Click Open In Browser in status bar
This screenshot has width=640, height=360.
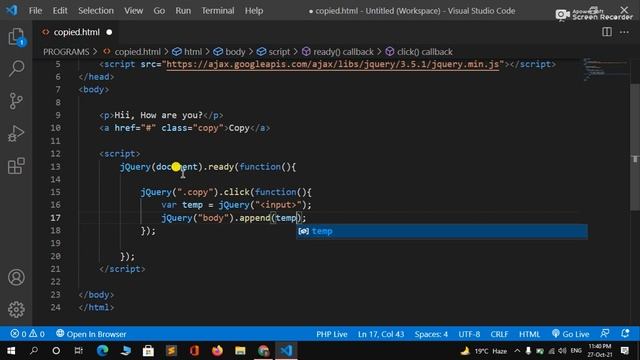[91, 334]
